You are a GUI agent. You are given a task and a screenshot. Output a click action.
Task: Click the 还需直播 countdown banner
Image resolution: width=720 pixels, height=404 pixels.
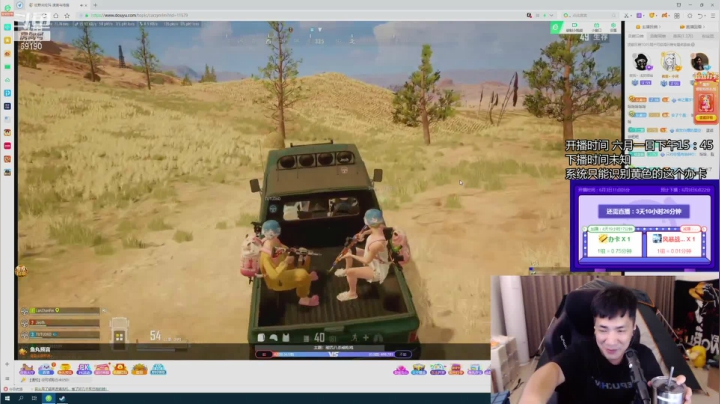coord(644,212)
